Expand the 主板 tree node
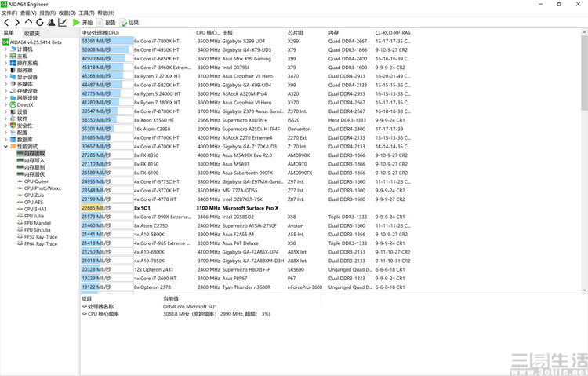This screenshot has height=376, width=588. 5,56
